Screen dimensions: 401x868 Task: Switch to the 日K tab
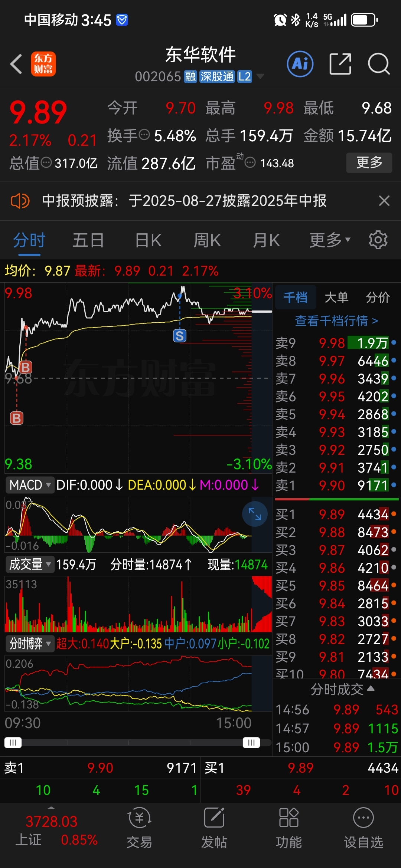(148, 240)
